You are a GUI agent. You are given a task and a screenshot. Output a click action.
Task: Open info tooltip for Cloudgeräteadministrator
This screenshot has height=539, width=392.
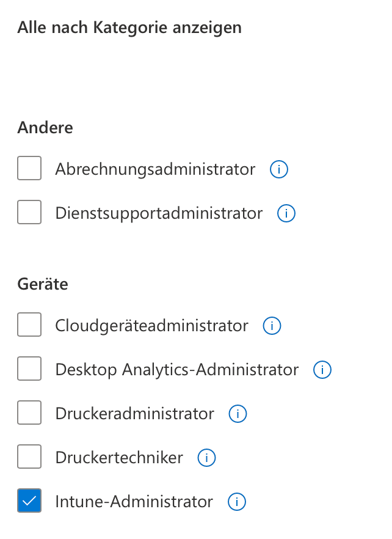(272, 326)
